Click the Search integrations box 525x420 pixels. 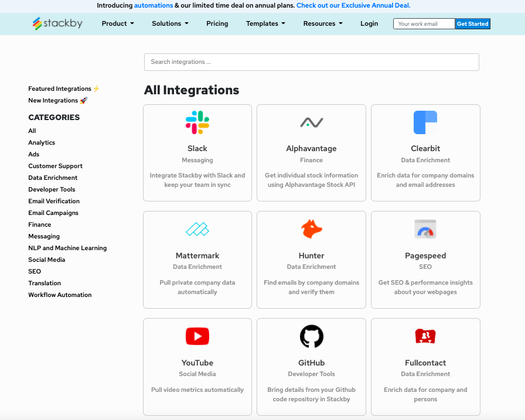pos(311,62)
